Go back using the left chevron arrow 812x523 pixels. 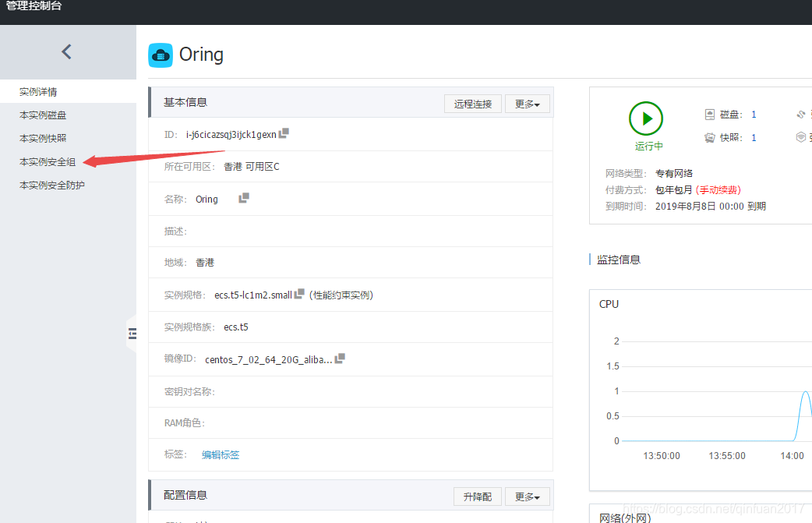tap(66, 51)
